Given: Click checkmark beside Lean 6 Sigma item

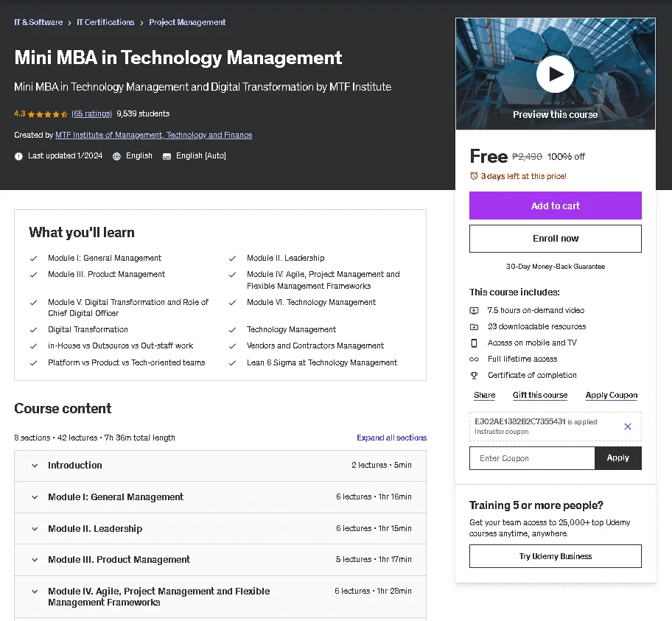Looking at the screenshot, I should (x=232, y=363).
